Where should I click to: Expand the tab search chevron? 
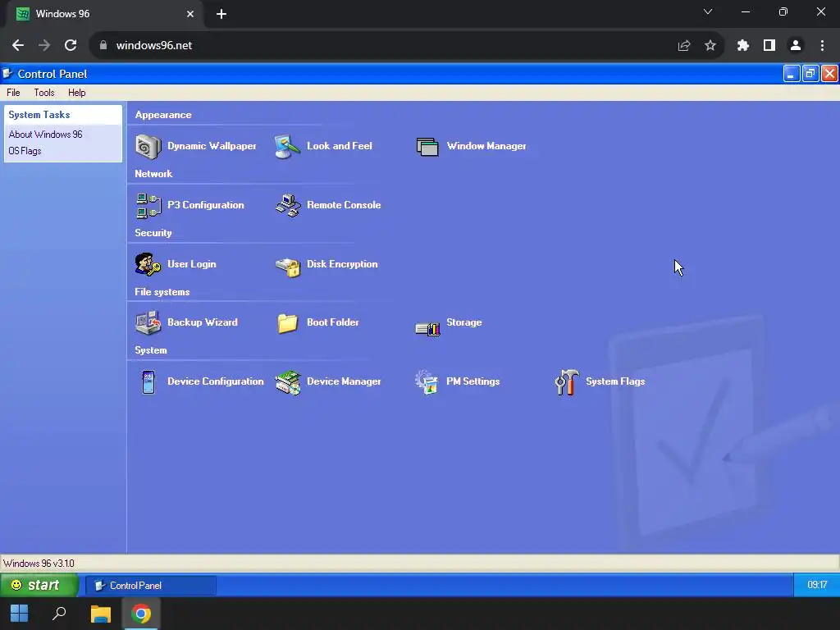point(708,11)
